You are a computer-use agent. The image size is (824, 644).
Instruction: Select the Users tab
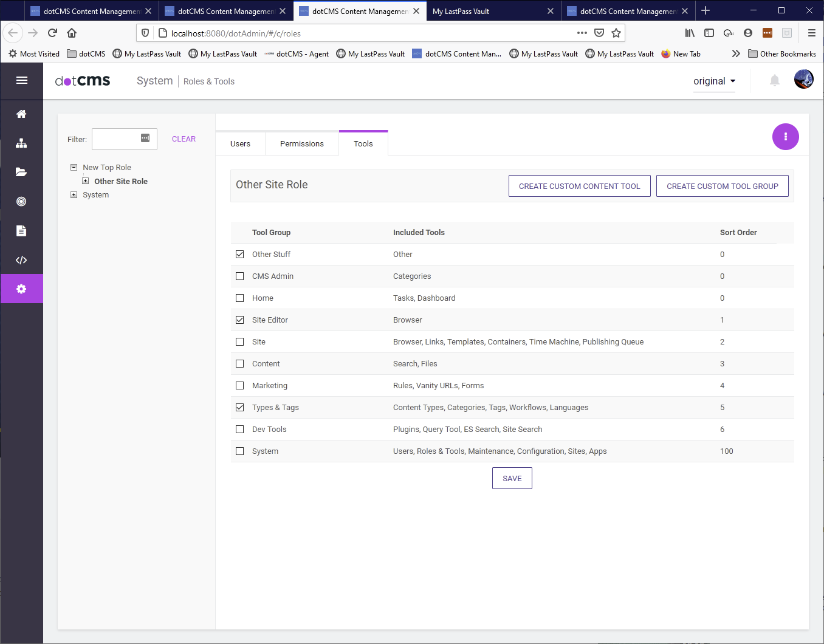click(x=240, y=143)
